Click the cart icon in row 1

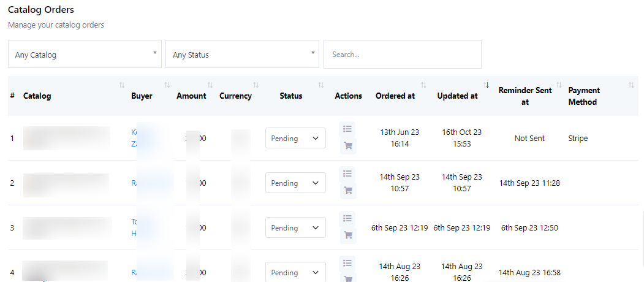[x=347, y=146]
